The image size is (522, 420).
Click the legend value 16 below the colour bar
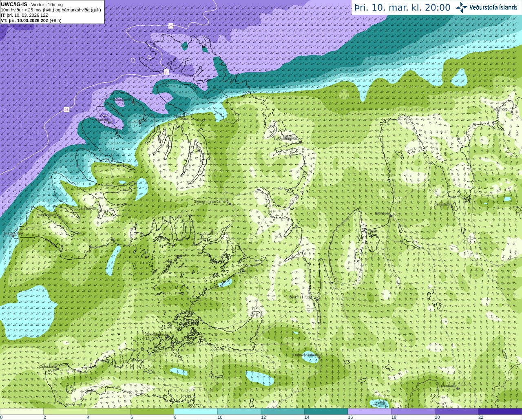[x=350, y=417]
